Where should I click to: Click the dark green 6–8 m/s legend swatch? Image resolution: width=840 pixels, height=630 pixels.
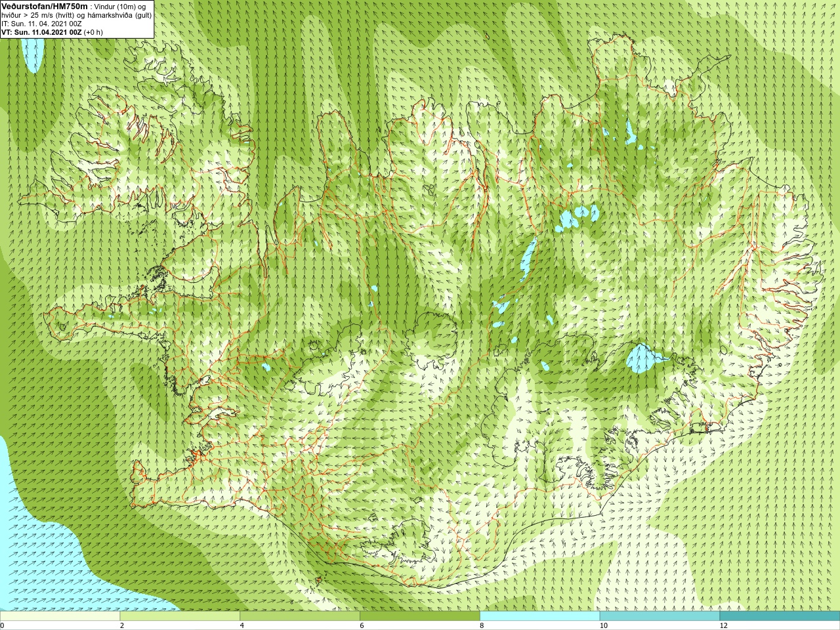point(420,616)
